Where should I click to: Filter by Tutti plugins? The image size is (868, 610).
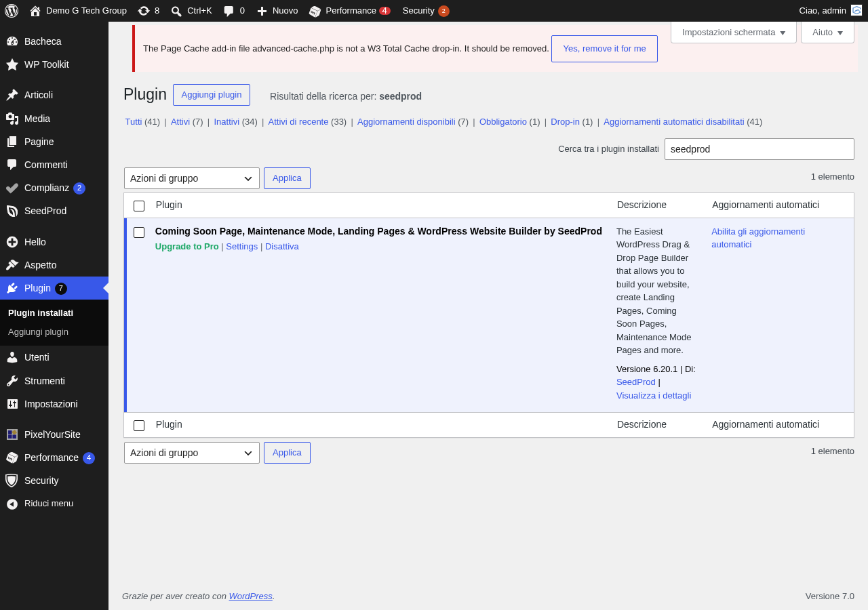tap(134, 122)
